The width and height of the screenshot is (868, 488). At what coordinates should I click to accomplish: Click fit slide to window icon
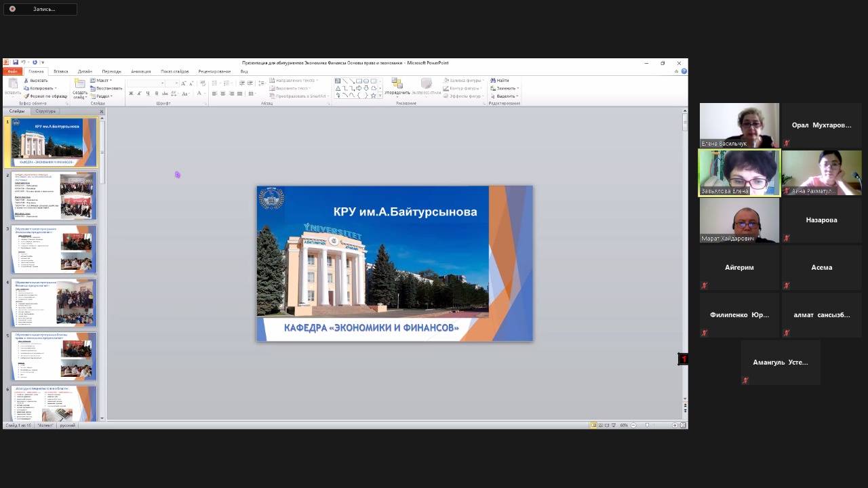tap(683, 425)
